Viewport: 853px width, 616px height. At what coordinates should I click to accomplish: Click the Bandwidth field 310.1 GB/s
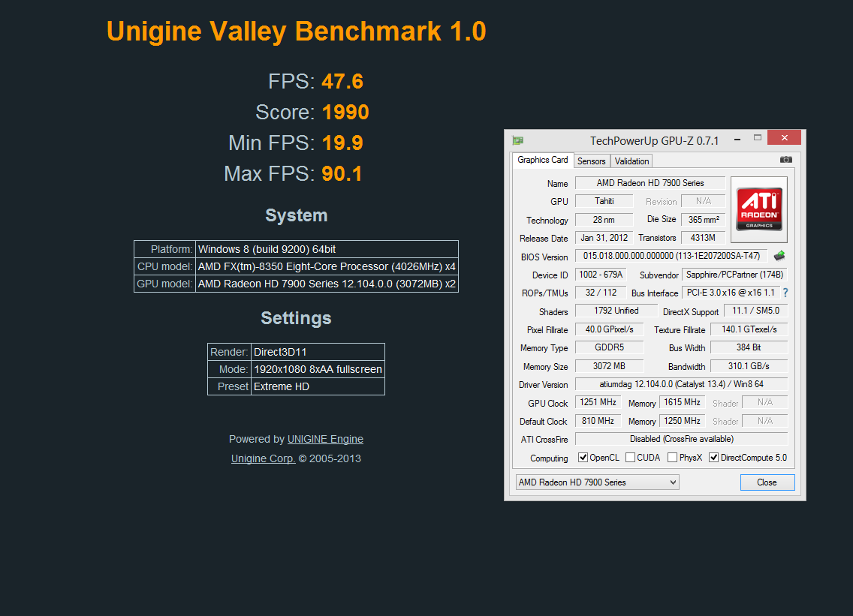[x=749, y=366]
